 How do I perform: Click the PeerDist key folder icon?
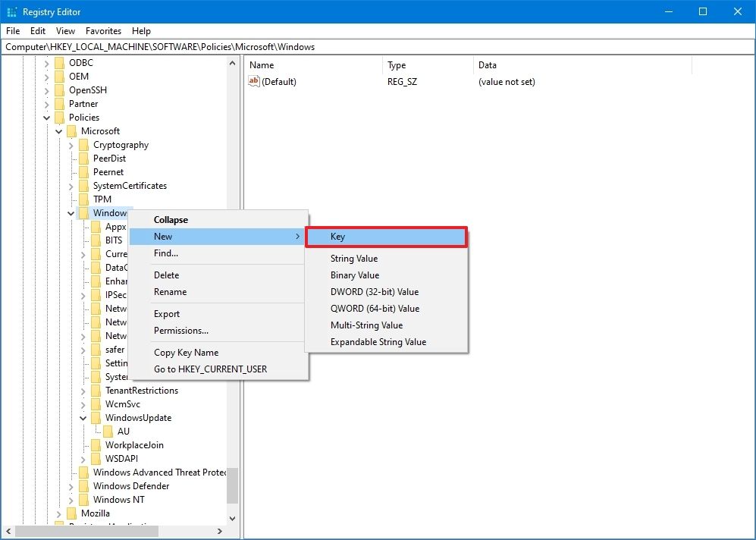[83, 158]
